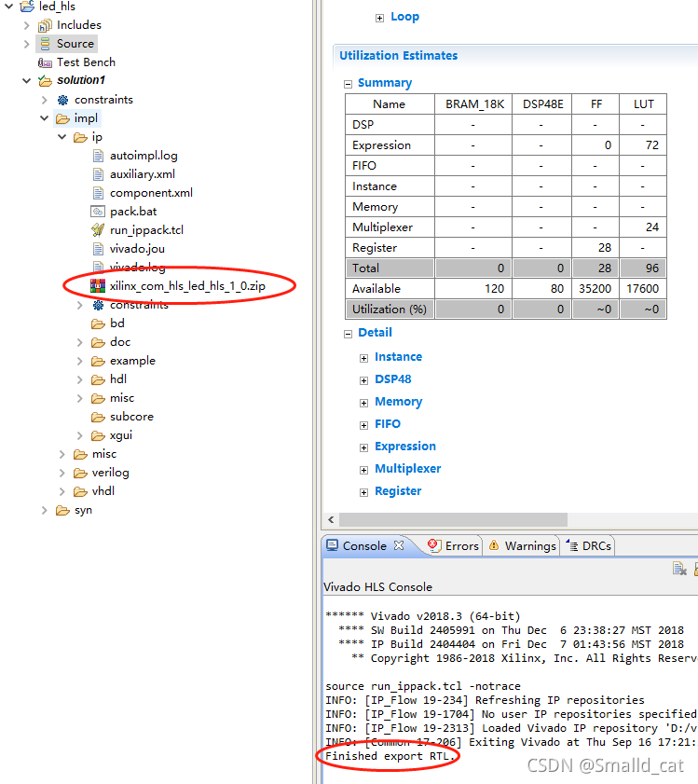This screenshot has width=698, height=784.
Task: Click the solution1 folder icon
Action: point(45,80)
